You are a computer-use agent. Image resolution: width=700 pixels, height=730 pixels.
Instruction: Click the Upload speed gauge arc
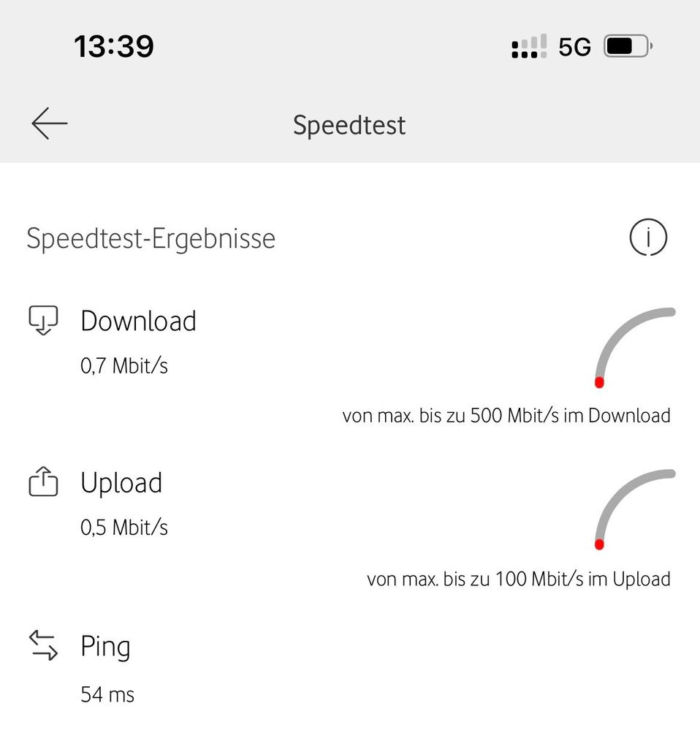click(x=621, y=495)
